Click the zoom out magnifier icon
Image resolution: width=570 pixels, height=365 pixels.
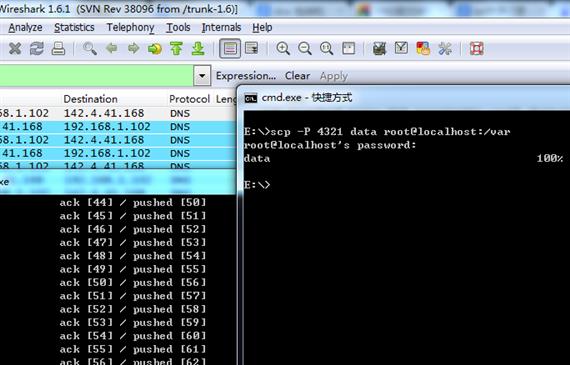(305, 49)
